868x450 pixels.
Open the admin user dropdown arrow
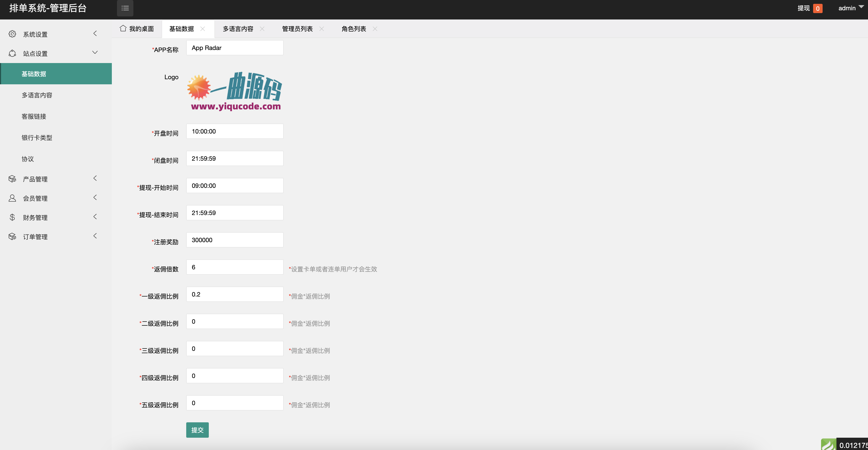pyautogui.click(x=861, y=7)
